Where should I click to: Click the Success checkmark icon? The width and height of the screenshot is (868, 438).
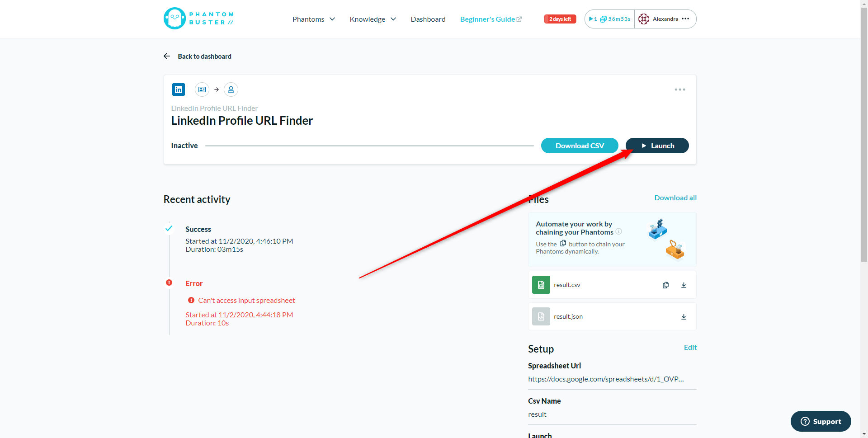(x=169, y=228)
